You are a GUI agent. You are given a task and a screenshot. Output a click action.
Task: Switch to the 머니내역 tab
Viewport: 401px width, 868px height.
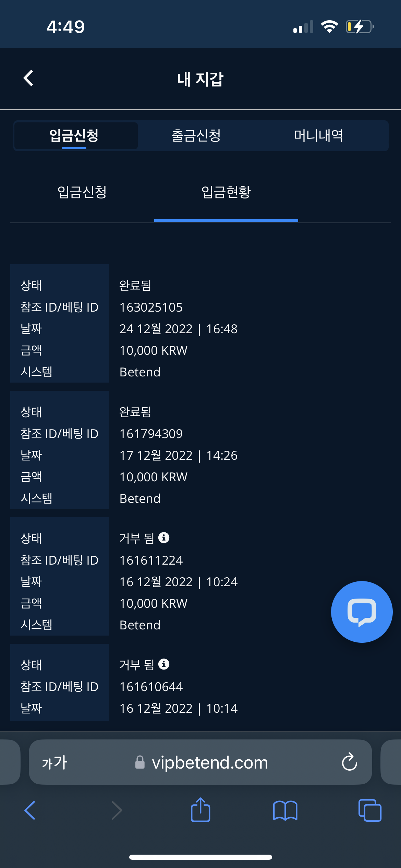point(318,135)
